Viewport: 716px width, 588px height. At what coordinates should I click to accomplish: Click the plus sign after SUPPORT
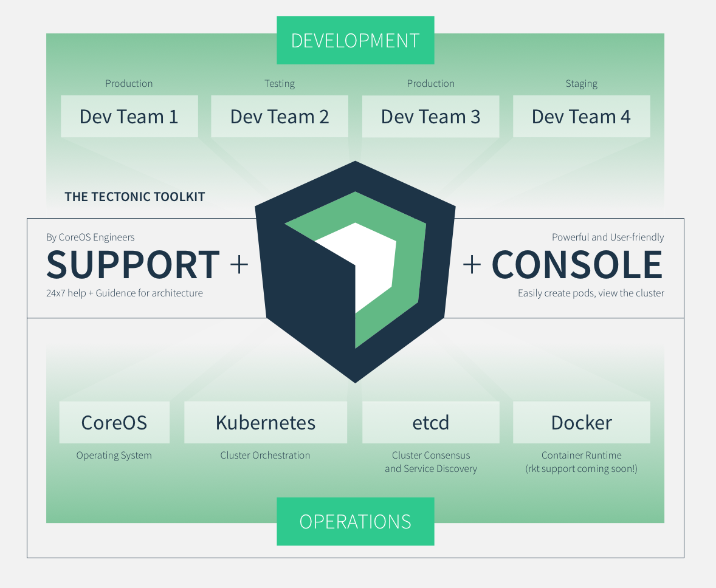pyautogui.click(x=239, y=265)
